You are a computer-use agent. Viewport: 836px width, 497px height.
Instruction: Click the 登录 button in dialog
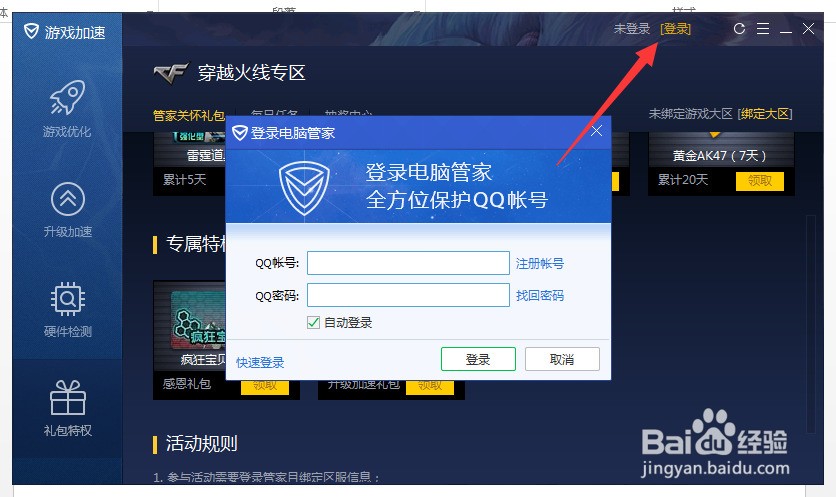point(478,359)
